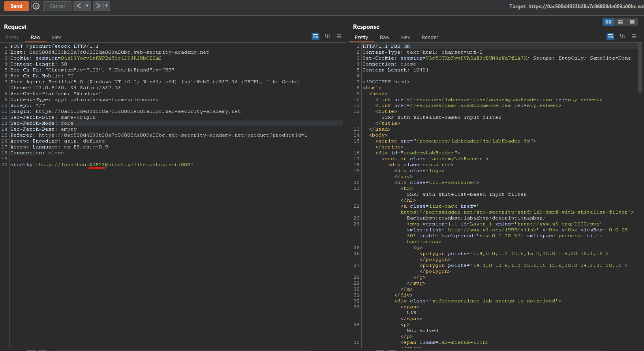Click the Sec-Fetch-Mode: cors header line
Screen dimensions: 644x351
click(42, 123)
